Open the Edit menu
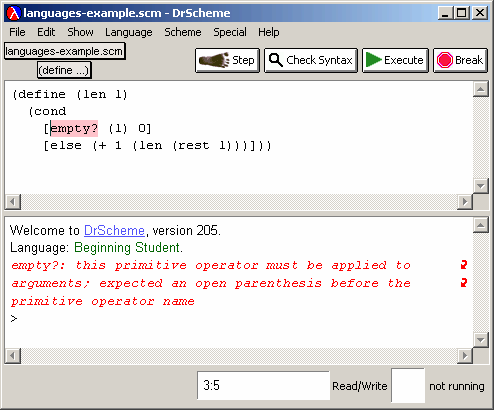 (x=46, y=32)
